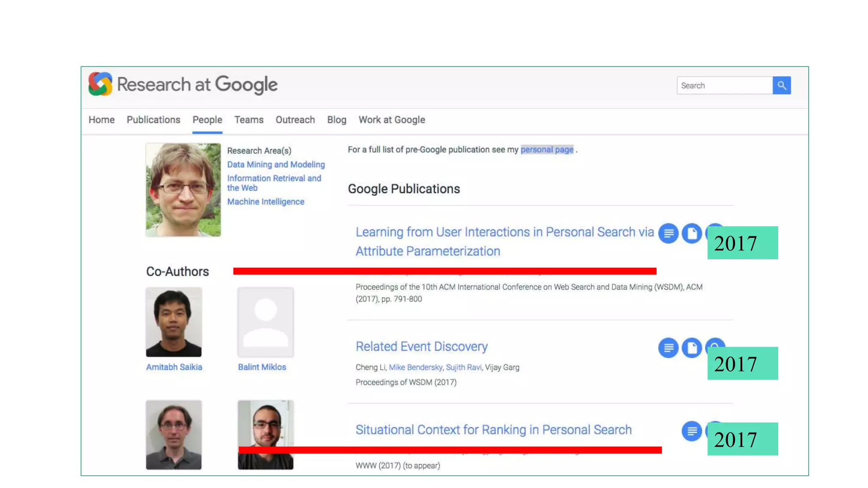The height and width of the screenshot is (488, 868).
Task: Click Balint Miklos placeholder avatar thumbnail
Action: [265, 322]
